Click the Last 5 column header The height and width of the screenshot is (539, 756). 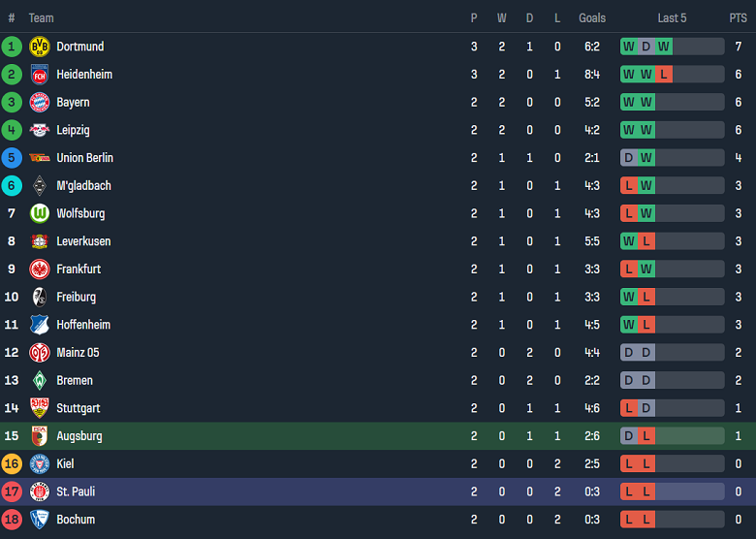pyautogui.click(x=672, y=17)
